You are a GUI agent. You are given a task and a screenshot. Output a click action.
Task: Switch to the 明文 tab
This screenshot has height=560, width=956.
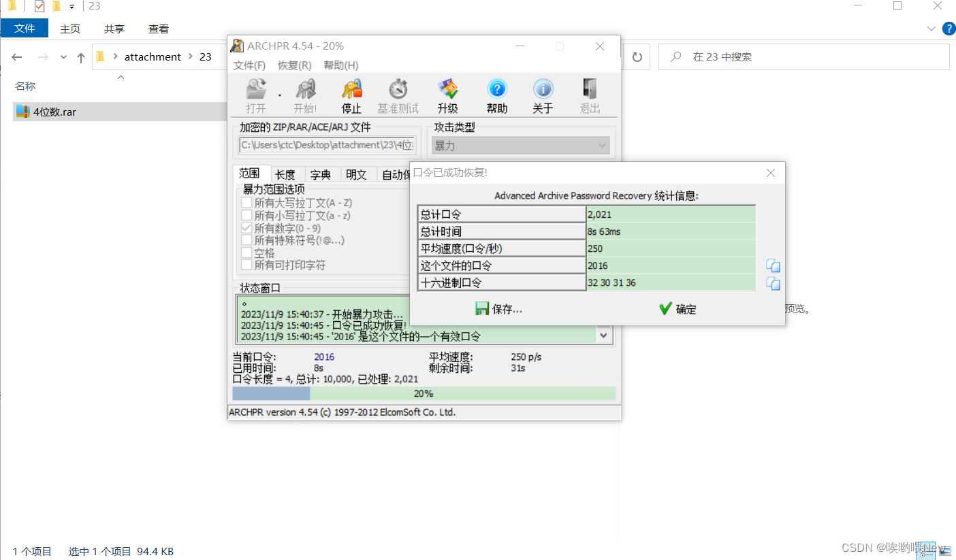(x=356, y=175)
